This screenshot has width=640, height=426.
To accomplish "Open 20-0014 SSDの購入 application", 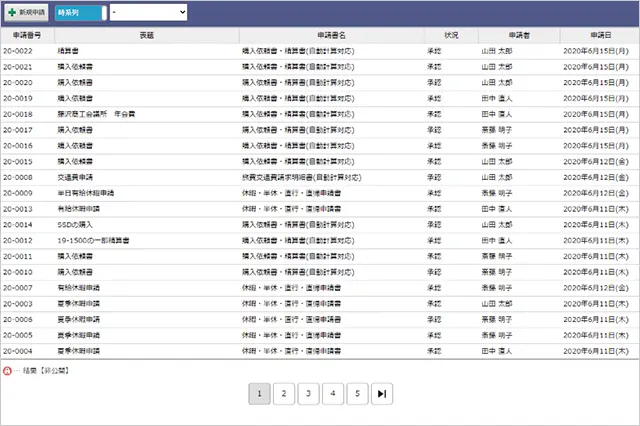I will [76, 225].
